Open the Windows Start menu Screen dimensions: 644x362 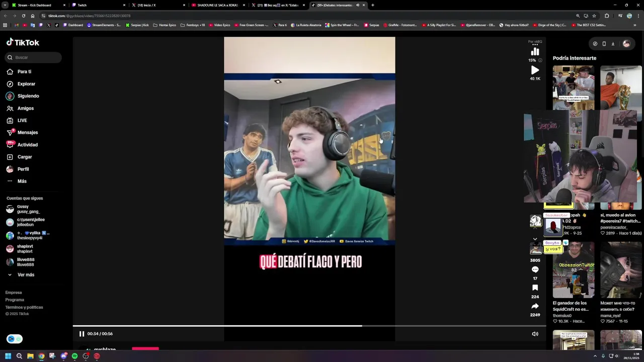pos(8,356)
